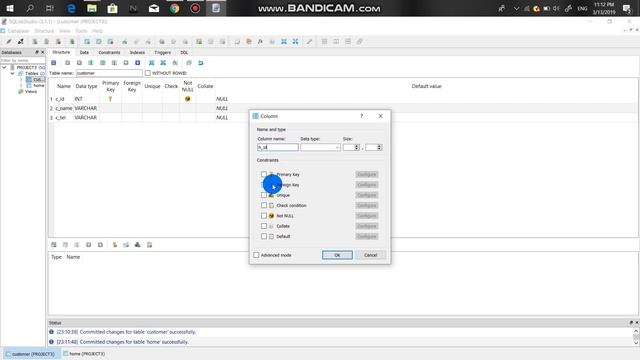Click the Add table constraint icon in lower toolbar
640x360 pixels.
click(x=53, y=245)
